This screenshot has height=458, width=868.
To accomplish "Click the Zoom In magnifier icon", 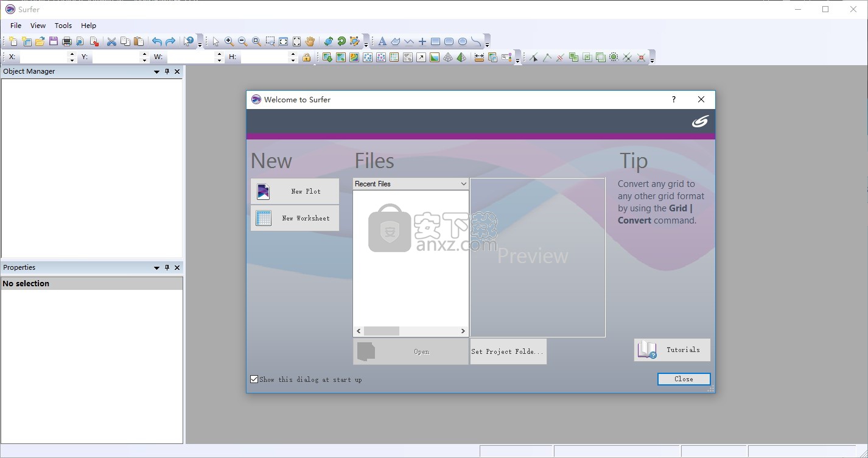I will 229,41.
